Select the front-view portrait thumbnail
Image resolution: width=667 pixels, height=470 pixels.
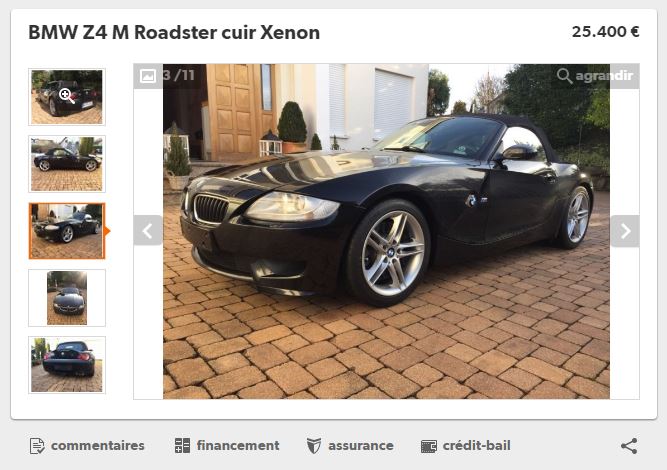[x=67, y=298]
